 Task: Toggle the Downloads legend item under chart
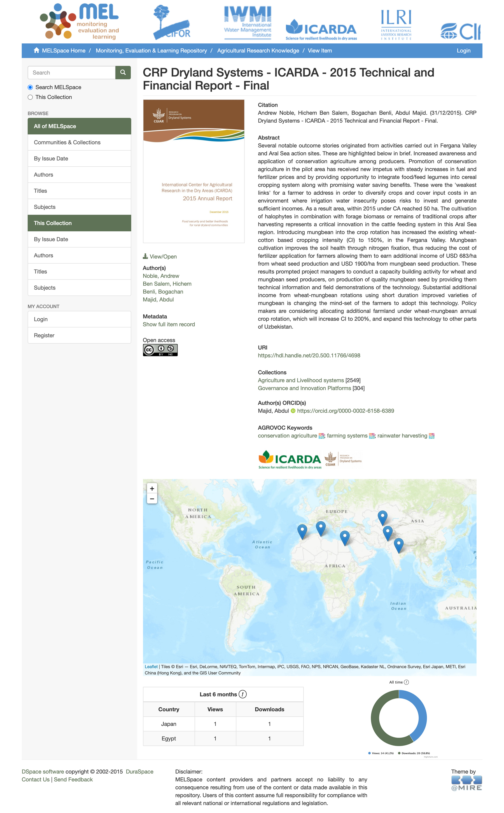point(414,753)
